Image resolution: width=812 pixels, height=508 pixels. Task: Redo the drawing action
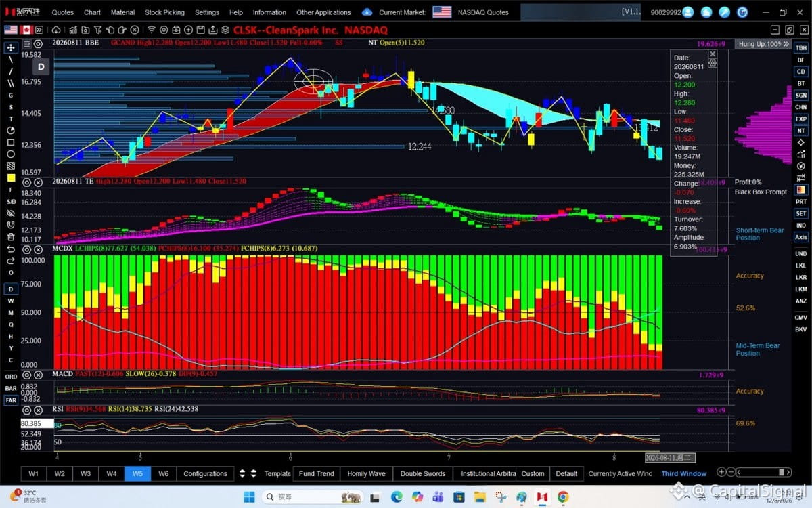point(11,261)
